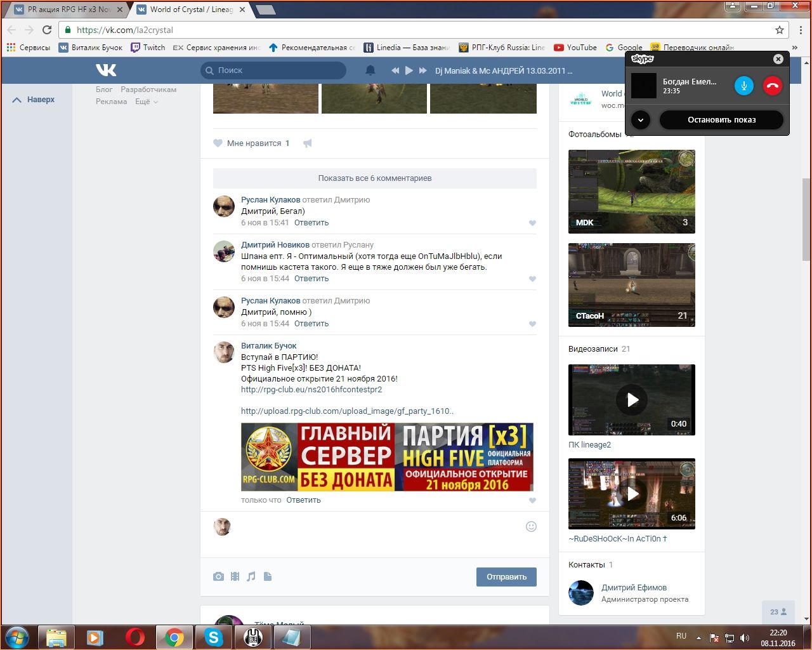Attach a photo using camera icon
812x650 pixels.
218,576
